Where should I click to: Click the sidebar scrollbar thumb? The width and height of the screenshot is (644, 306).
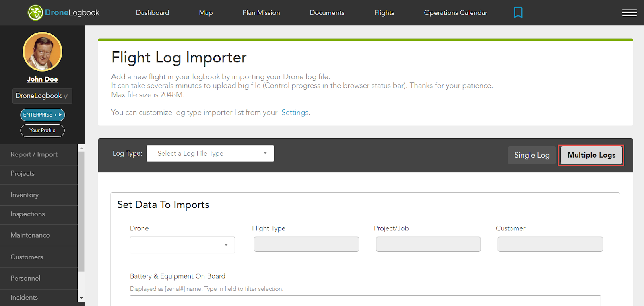coord(81,212)
